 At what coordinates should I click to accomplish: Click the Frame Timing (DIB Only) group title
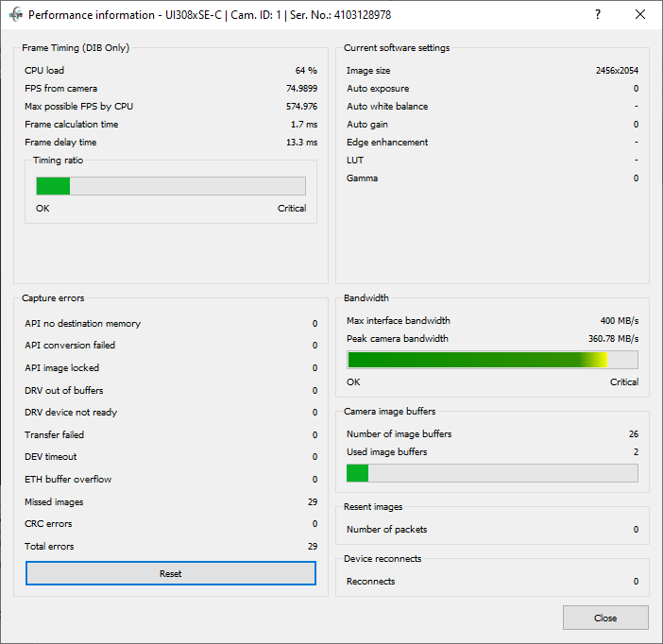pyautogui.click(x=76, y=48)
